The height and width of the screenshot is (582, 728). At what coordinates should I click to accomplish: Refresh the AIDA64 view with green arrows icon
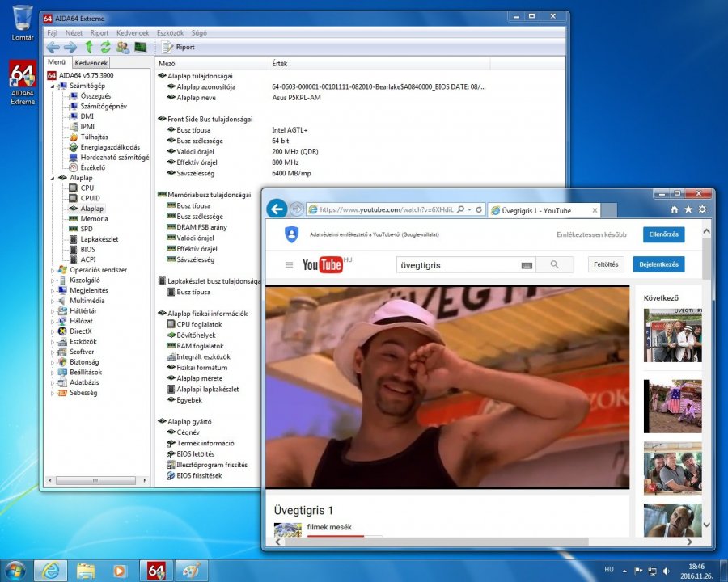106,47
